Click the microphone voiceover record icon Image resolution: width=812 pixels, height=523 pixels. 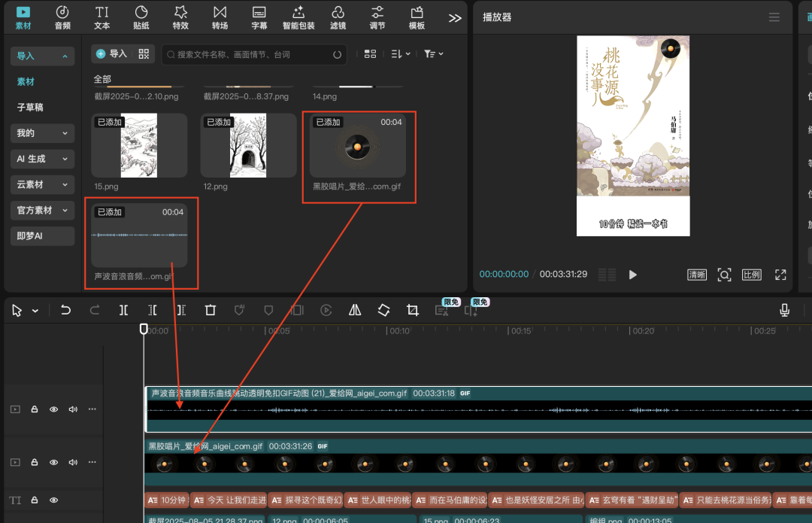(784, 310)
